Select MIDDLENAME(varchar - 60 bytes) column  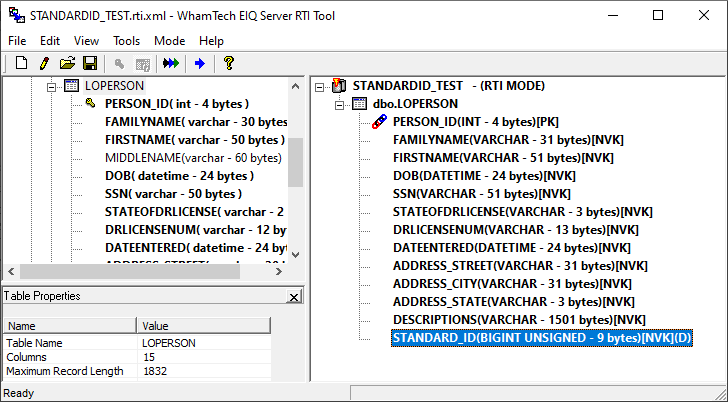pos(194,158)
